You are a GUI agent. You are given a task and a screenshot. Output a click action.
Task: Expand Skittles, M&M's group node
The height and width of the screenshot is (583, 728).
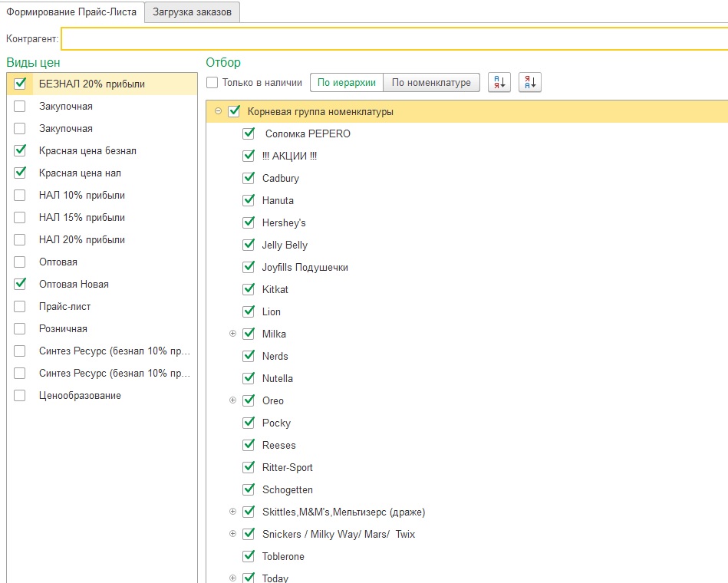point(233,512)
